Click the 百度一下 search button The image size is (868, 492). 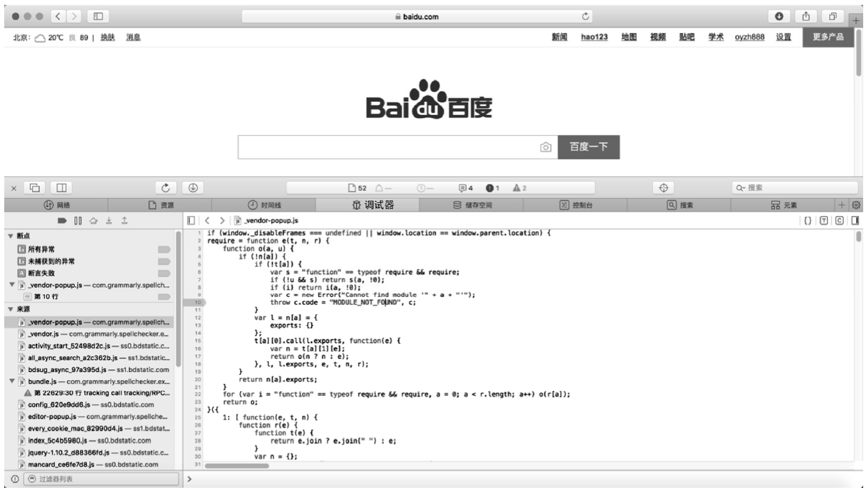click(x=589, y=147)
